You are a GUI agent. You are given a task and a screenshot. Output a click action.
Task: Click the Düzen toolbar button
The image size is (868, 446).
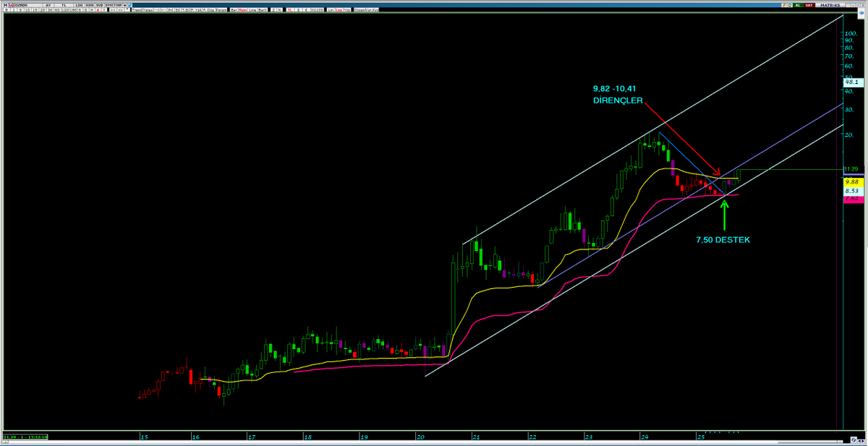(x=359, y=9)
